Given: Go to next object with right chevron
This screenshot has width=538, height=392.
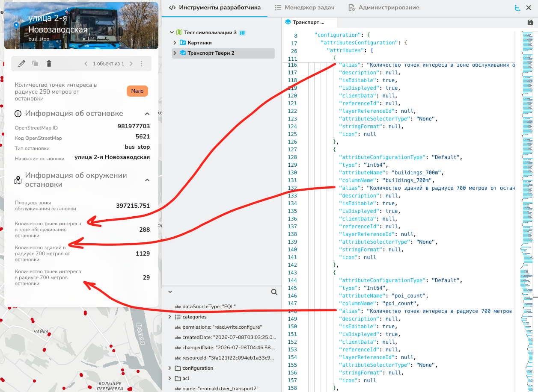Looking at the screenshot, I should pos(131,64).
